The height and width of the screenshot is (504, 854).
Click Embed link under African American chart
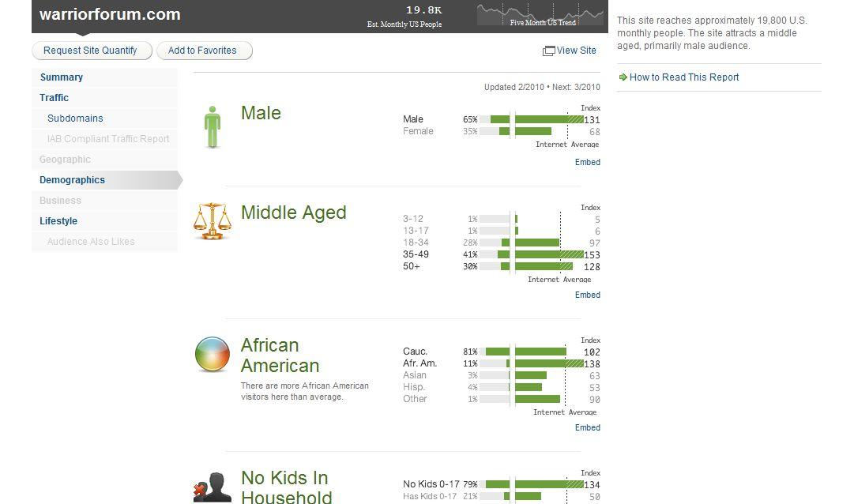point(587,427)
